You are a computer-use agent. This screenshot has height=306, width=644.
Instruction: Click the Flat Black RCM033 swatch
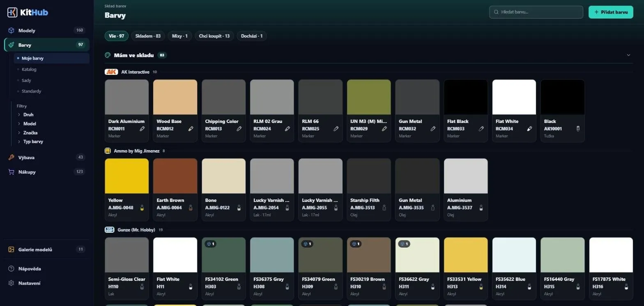[466, 97]
